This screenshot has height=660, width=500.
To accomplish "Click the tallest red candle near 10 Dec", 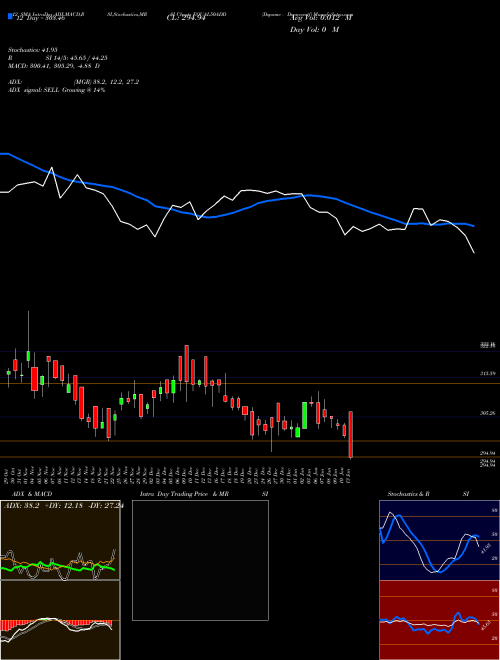I will [x=186, y=364].
